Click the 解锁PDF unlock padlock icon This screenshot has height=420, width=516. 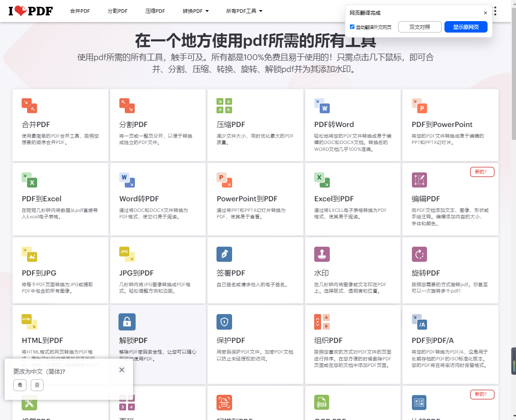pyautogui.click(x=127, y=322)
